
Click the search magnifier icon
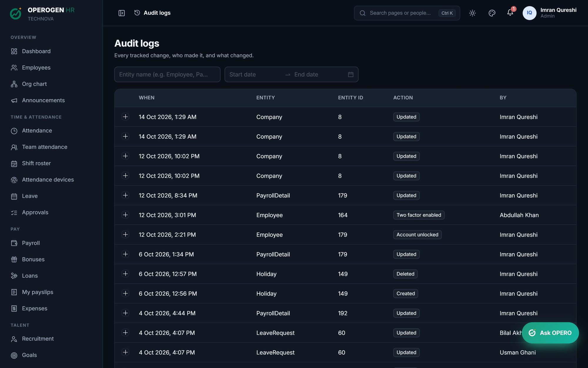point(363,13)
